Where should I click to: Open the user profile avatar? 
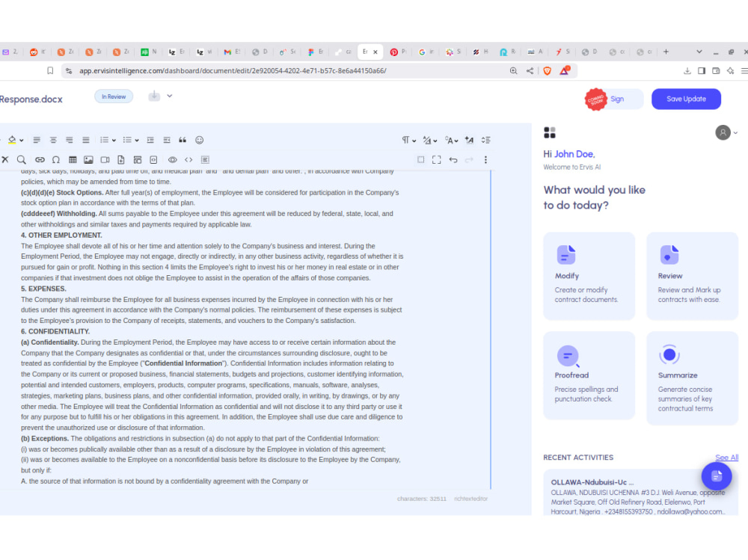723,132
